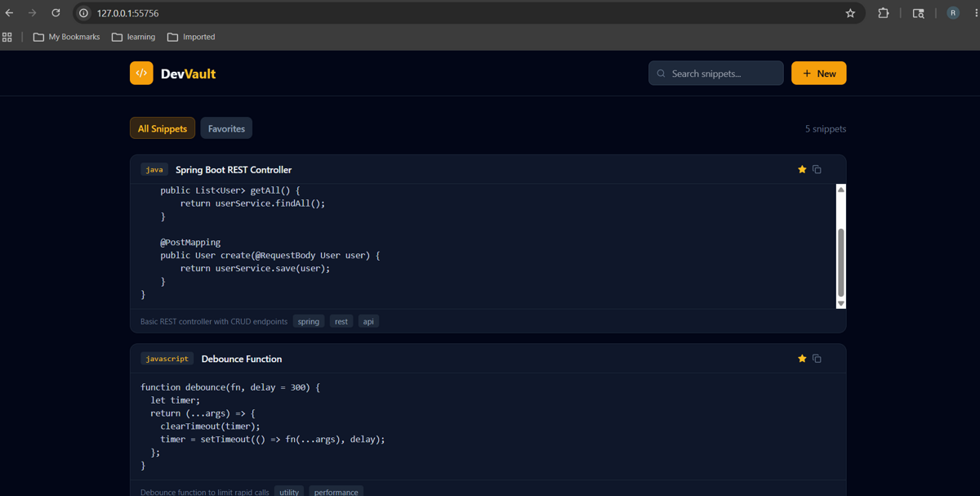
Task: Click the javascript language badge
Action: pyautogui.click(x=167, y=359)
